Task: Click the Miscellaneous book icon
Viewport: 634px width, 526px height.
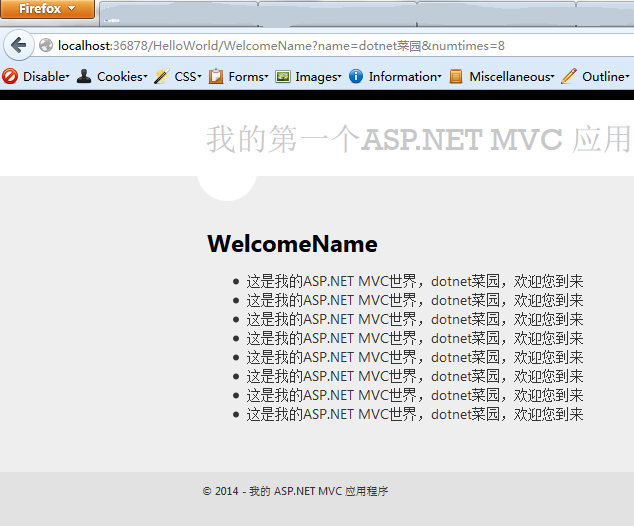Action: click(x=456, y=76)
